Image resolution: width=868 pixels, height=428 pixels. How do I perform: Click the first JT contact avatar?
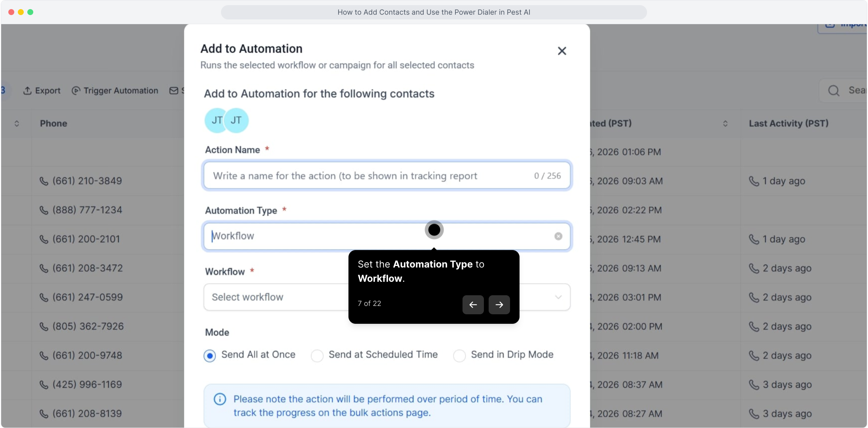pos(216,120)
